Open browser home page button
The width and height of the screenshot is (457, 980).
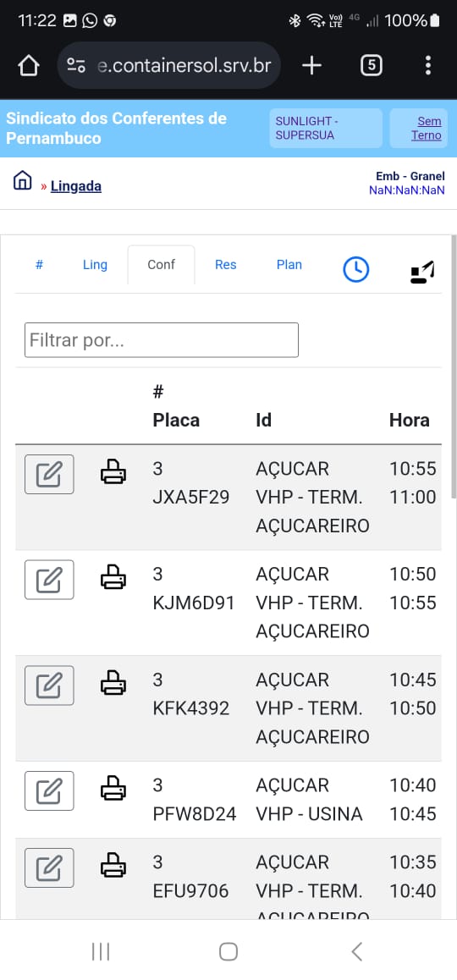coord(29,66)
